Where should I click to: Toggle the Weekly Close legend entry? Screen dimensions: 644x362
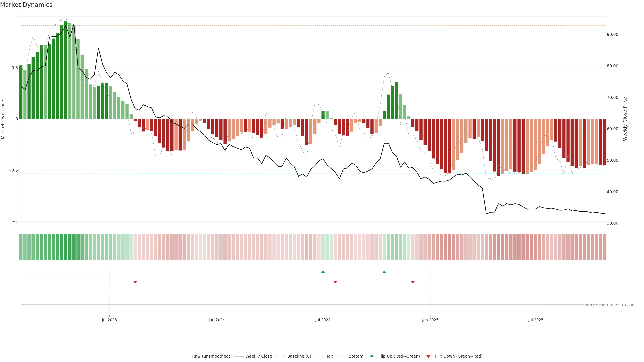tap(258, 356)
